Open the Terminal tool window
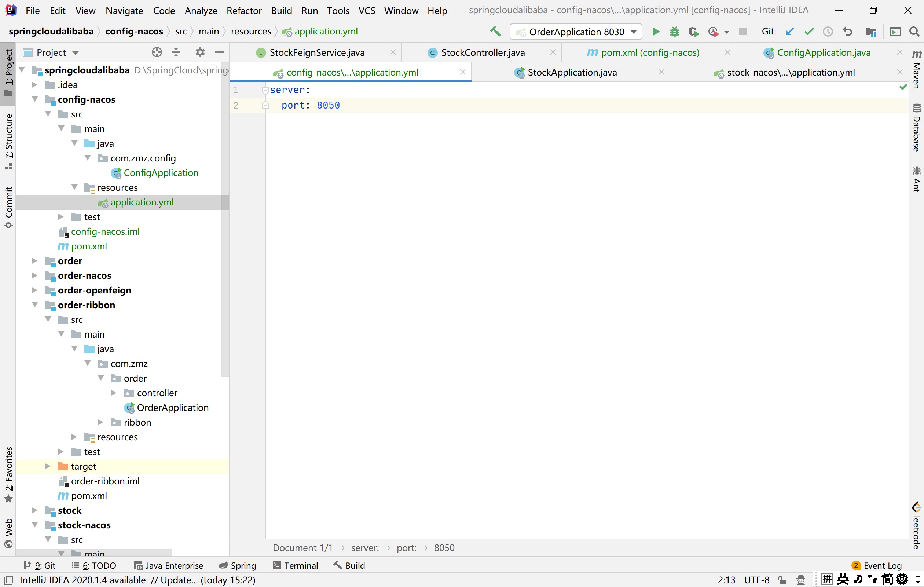 click(x=296, y=565)
